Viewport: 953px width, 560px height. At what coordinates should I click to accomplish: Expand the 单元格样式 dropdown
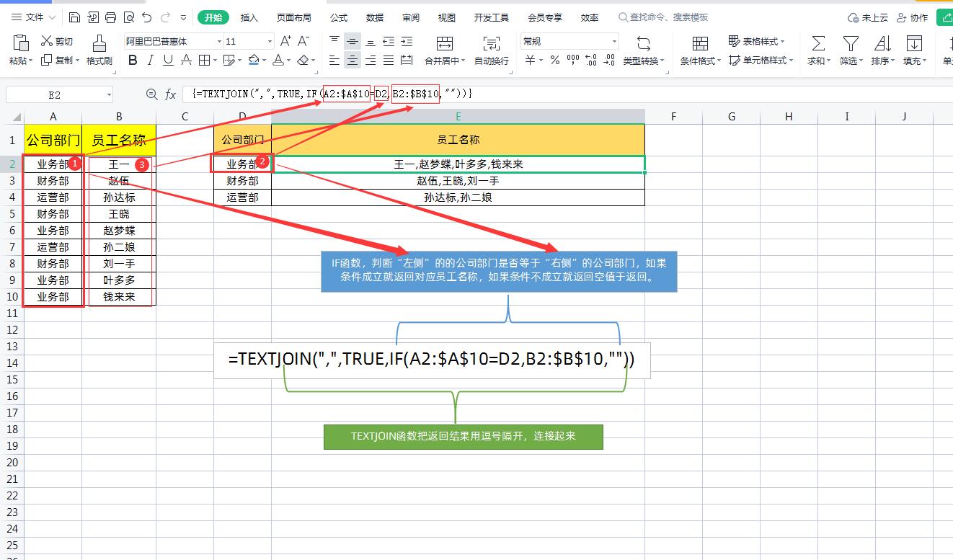[x=792, y=61]
